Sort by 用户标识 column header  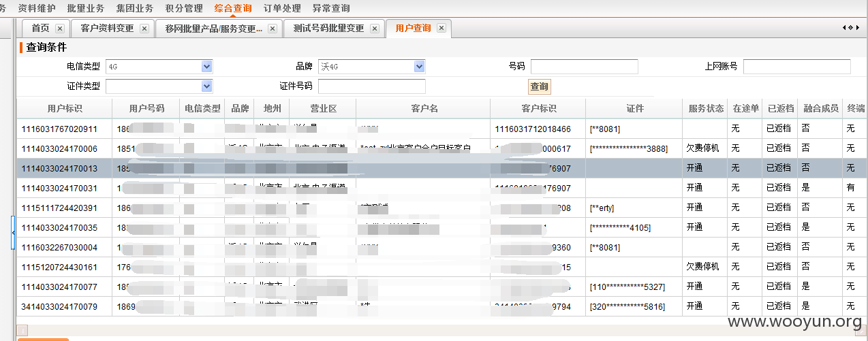click(64, 109)
